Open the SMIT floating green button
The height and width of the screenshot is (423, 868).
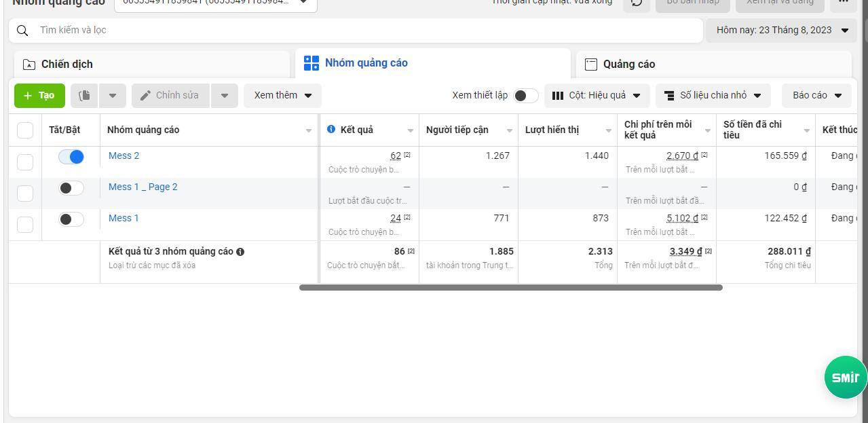point(845,377)
